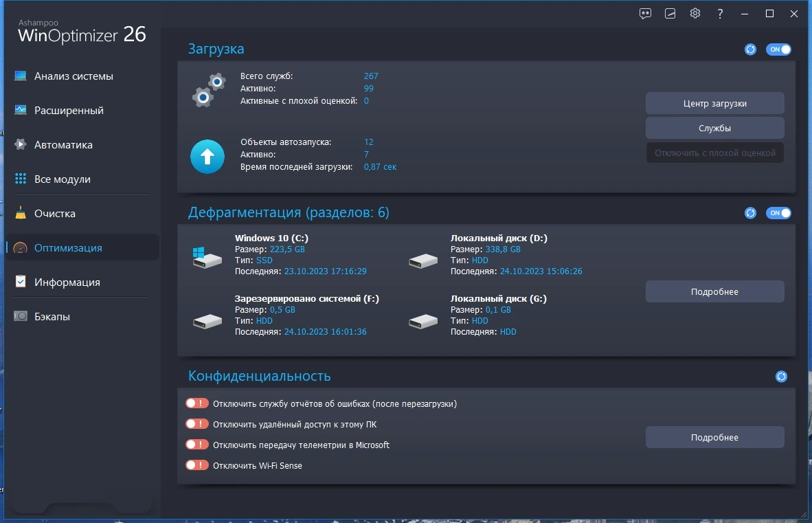Click the skin/theme icon in title bar

[670, 14]
